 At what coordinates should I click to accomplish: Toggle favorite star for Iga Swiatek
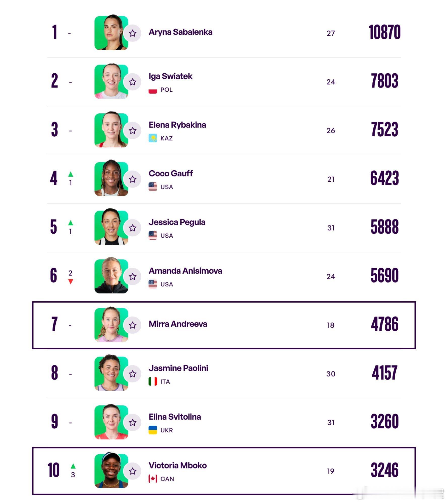(x=133, y=82)
